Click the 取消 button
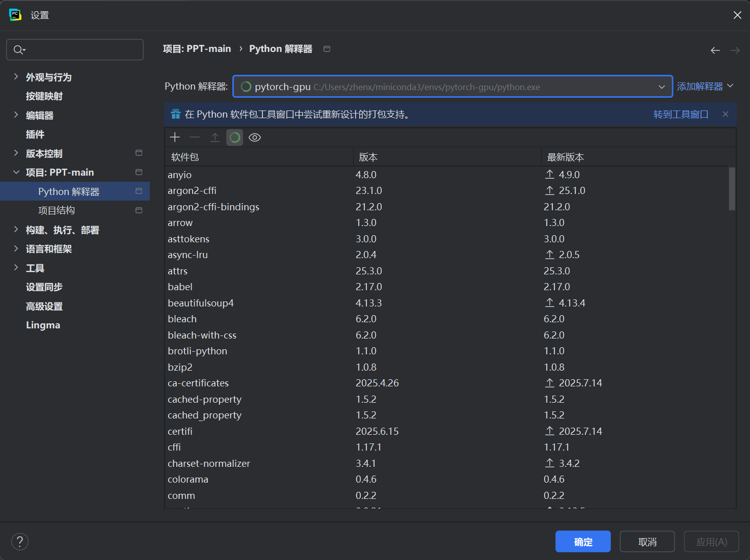Image resolution: width=750 pixels, height=560 pixels. point(647,542)
